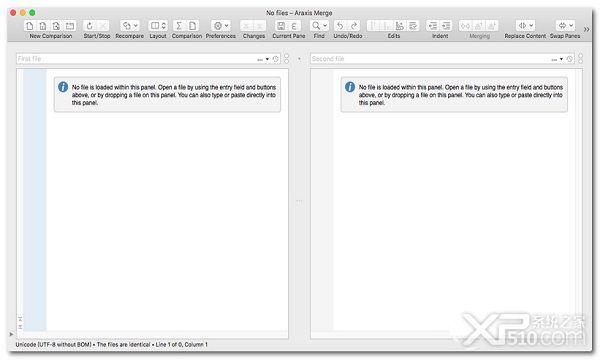Click the fourth Edits group icon

pyautogui.click(x=413, y=26)
